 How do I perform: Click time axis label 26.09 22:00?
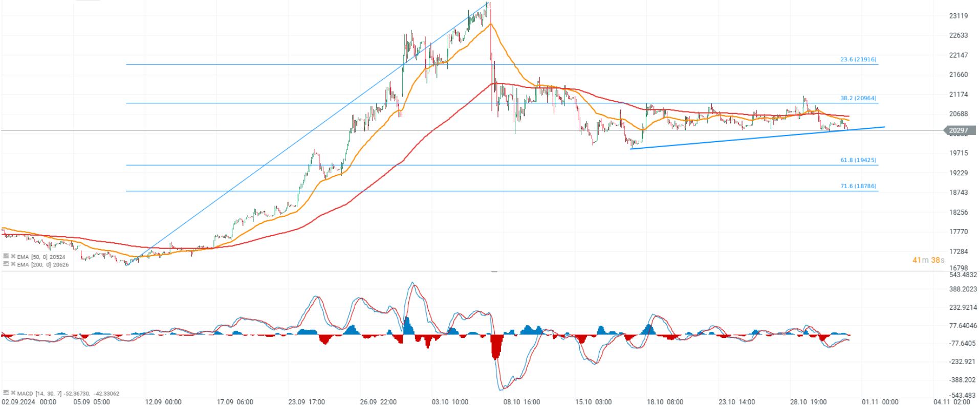[x=378, y=402]
